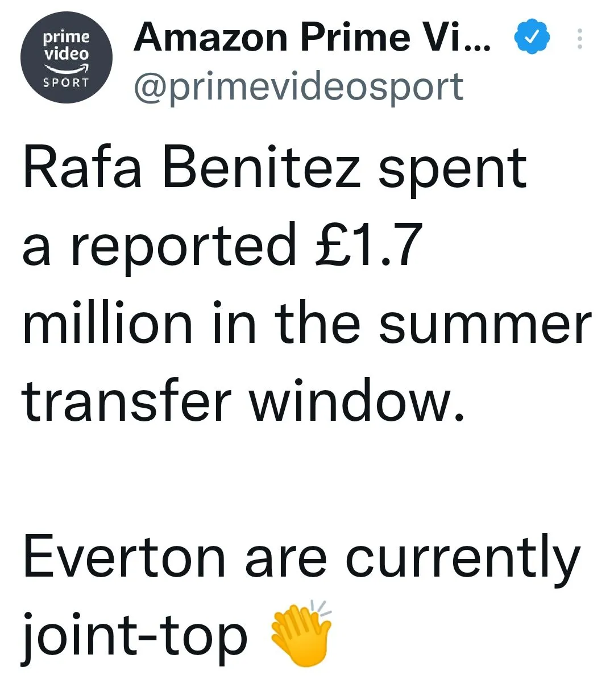Screen dimensions: 614x700
Task: Click the word 'spent' in the tweet
Action: (x=453, y=171)
